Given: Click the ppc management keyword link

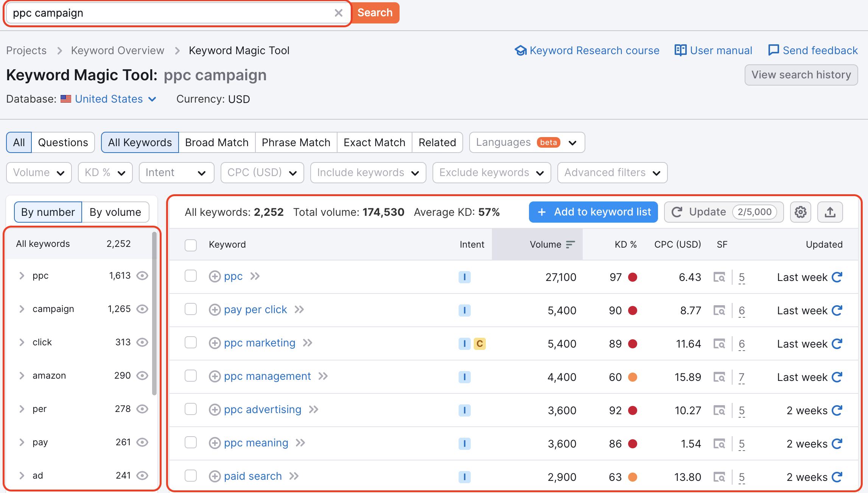Looking at the screenshot, I should pyautogui.click(x=267, y=376).
